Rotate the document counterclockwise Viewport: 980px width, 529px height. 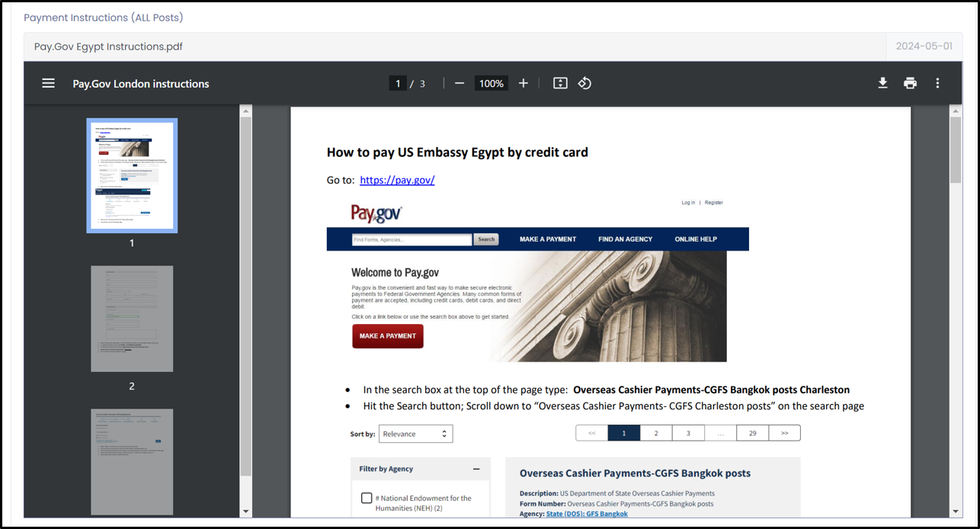pyautogui.click(x=584, y=83)
